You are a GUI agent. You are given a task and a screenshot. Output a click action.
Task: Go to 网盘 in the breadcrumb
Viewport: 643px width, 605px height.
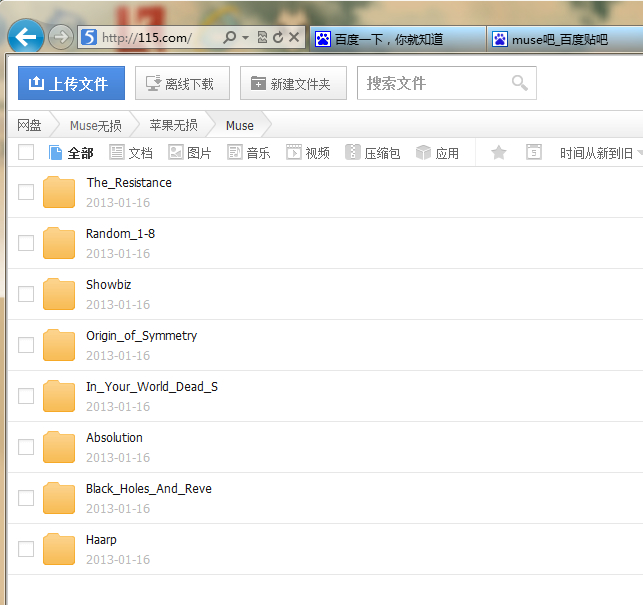click(x=30, y=125)
